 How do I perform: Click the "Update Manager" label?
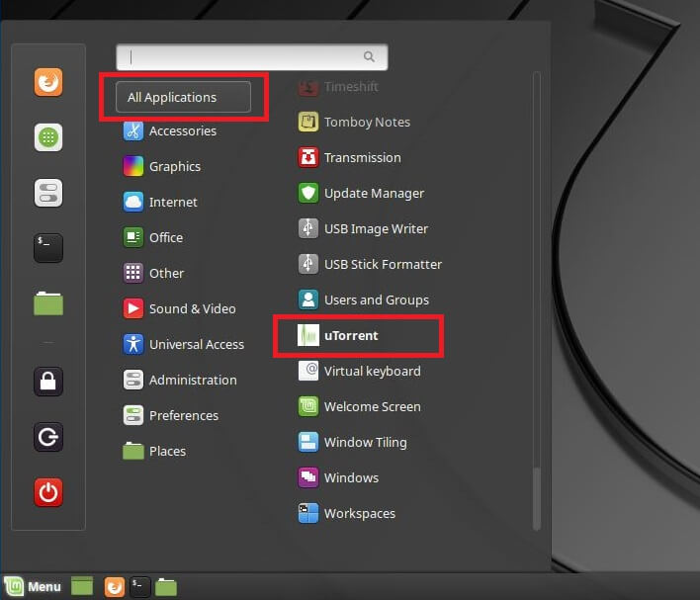[374, 194]
